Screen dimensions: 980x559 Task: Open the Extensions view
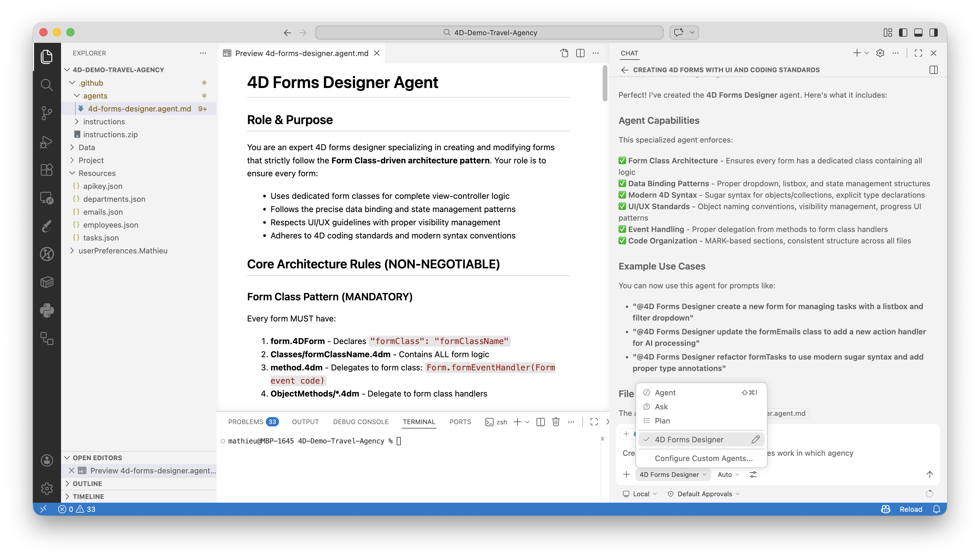pyautogui.click(x=46, y=170)
